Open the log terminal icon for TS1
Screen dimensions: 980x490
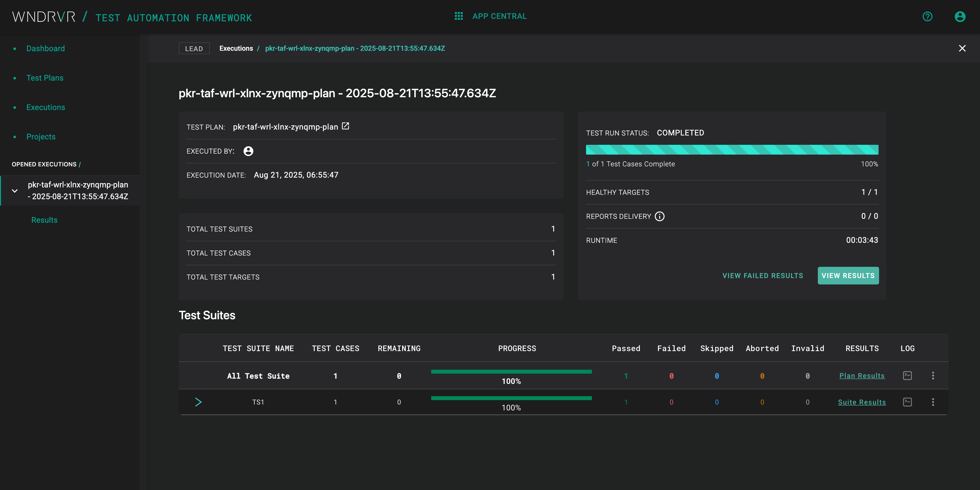coord(907,402)
